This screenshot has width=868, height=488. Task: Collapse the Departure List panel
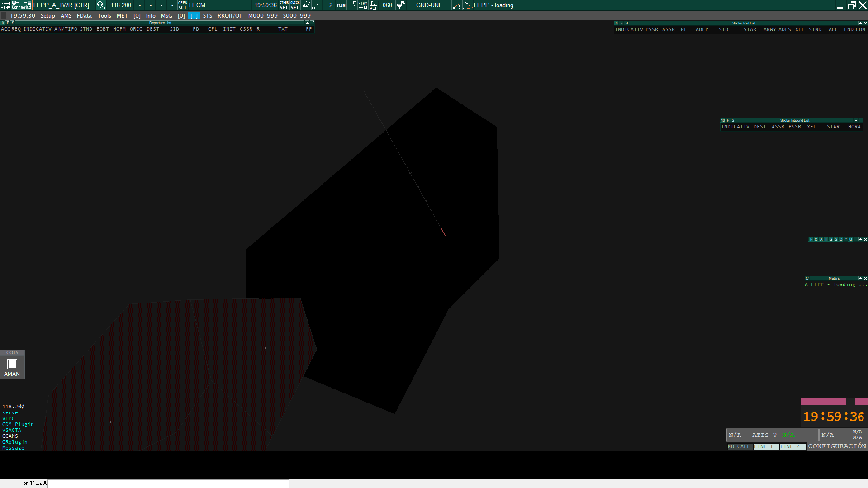[x=307, y=23]
